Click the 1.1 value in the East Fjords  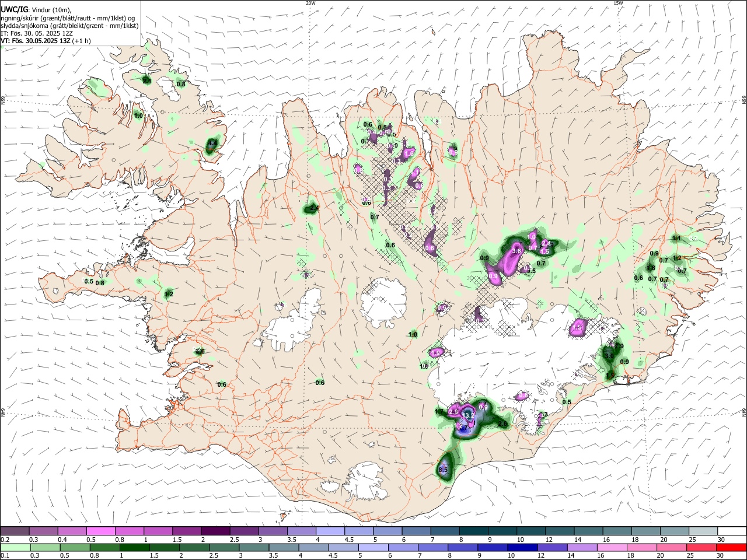click(x=676, y=238)
